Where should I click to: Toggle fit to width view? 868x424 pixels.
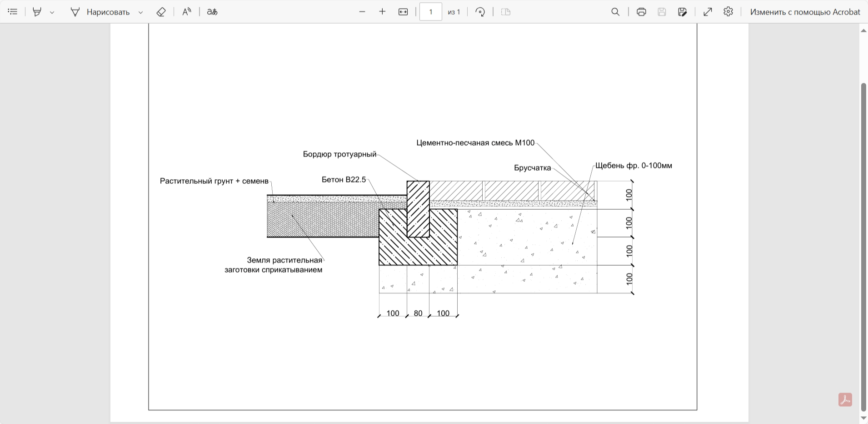(403, 12)
